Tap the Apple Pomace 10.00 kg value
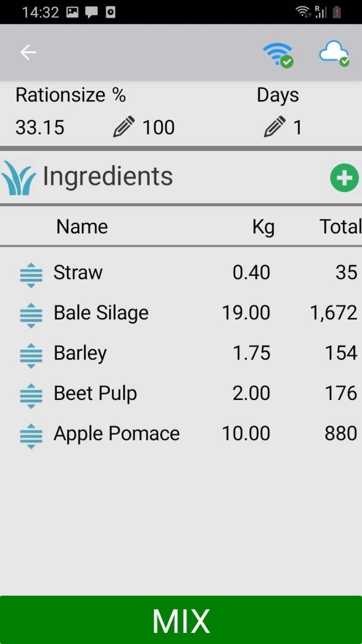Screen dimensions: 362x644 pyautogui.click(x=246, y=433)
